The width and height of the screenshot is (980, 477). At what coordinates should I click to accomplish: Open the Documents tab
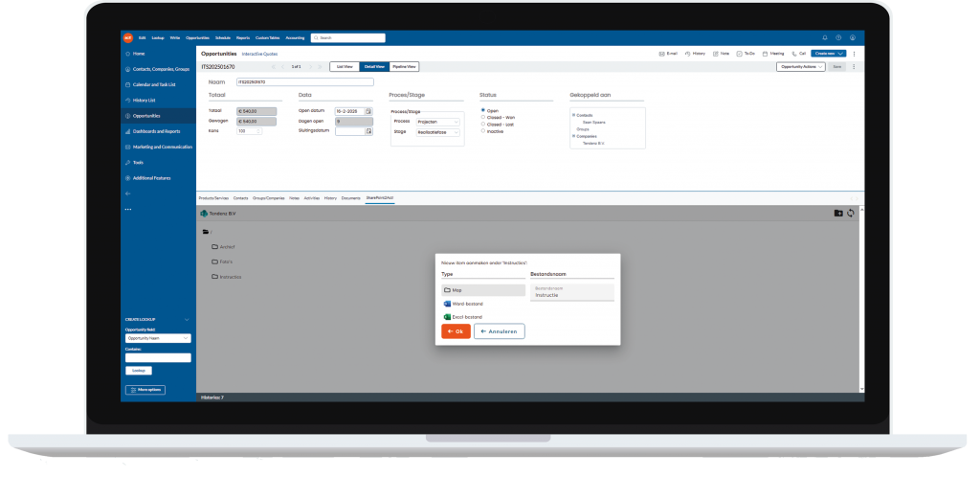(351, 197)
